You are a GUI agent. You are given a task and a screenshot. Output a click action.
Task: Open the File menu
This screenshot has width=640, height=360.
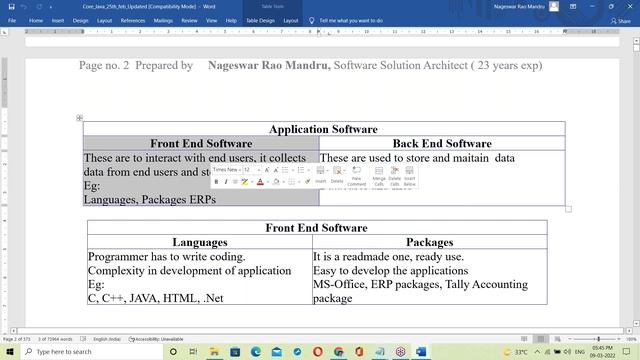(12, 20)
